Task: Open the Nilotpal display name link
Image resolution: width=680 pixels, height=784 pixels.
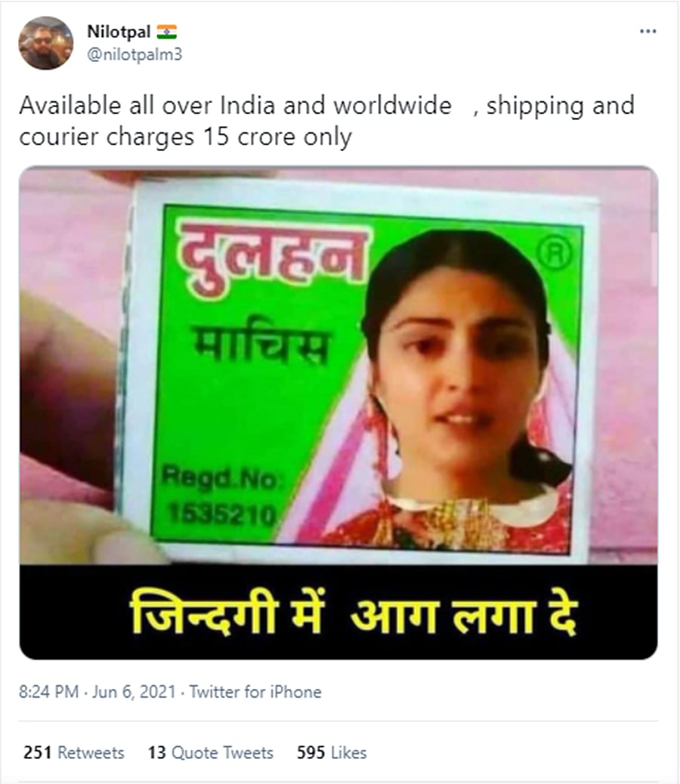Action: (119, 32)
